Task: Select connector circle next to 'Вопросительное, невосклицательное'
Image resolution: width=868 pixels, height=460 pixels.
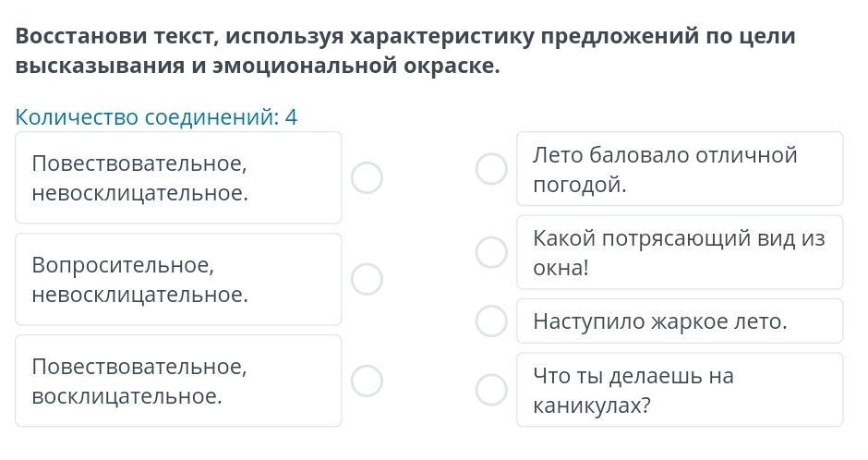Action: tap(367, 279)
